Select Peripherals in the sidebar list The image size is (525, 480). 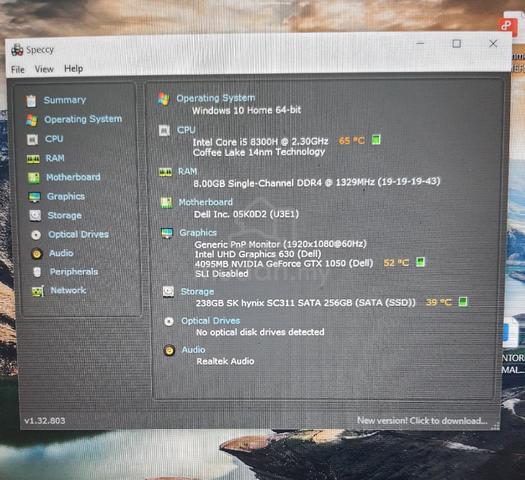point(74,272)
